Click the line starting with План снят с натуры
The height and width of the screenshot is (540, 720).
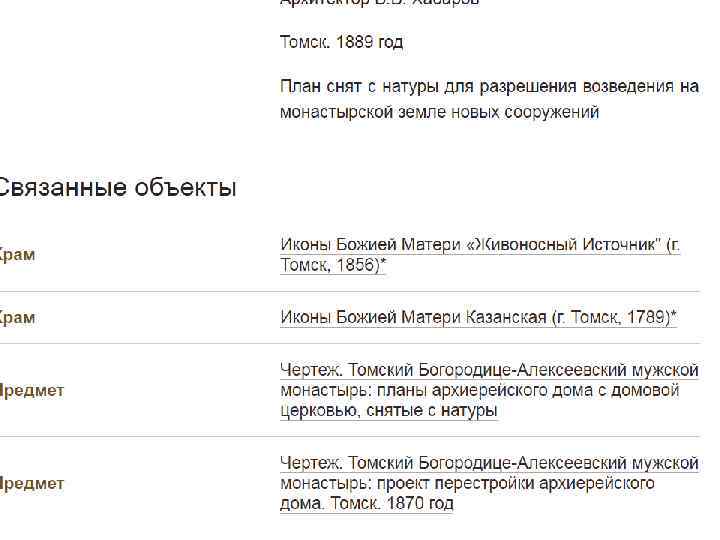[x=489, y=87]
